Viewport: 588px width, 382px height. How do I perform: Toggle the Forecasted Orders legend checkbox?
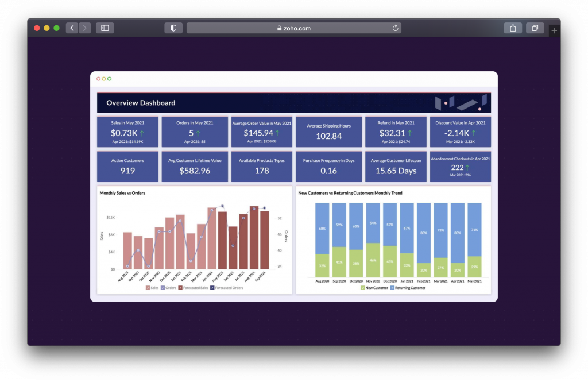pyautogui.click(x=212, y=288)
